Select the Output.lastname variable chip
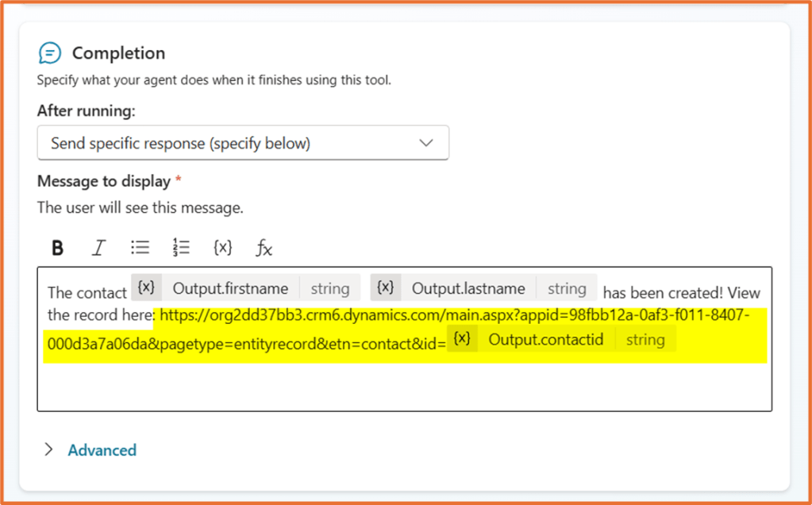812x505 pixels. pyautogui.click(x=469, y=287)
